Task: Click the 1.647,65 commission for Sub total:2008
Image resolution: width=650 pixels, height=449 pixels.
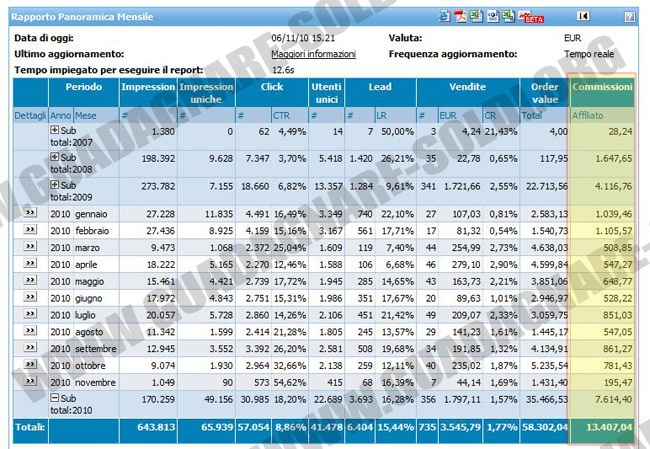Action: click(x=614, y=158)
